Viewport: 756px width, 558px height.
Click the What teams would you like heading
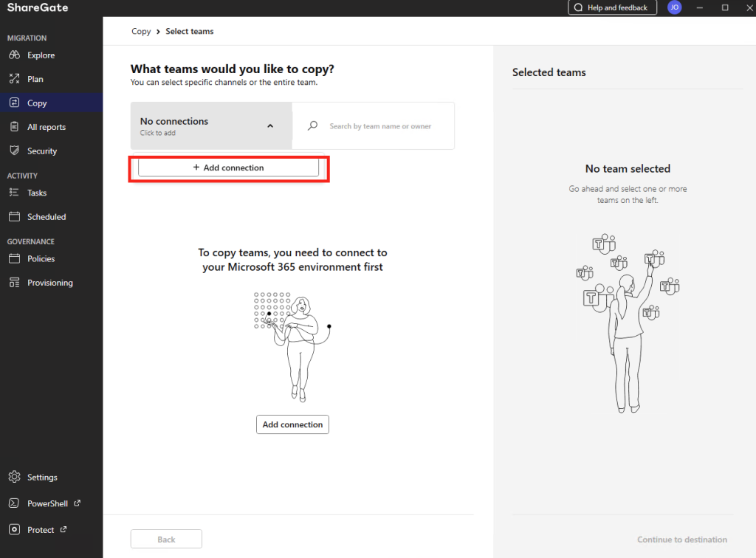click(x=233, y=69)
